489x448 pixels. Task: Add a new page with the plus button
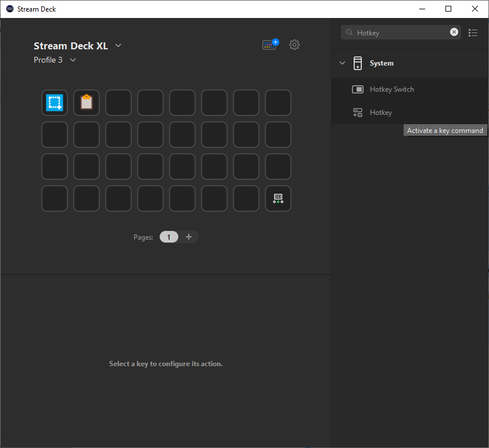(x=189, y=237)
